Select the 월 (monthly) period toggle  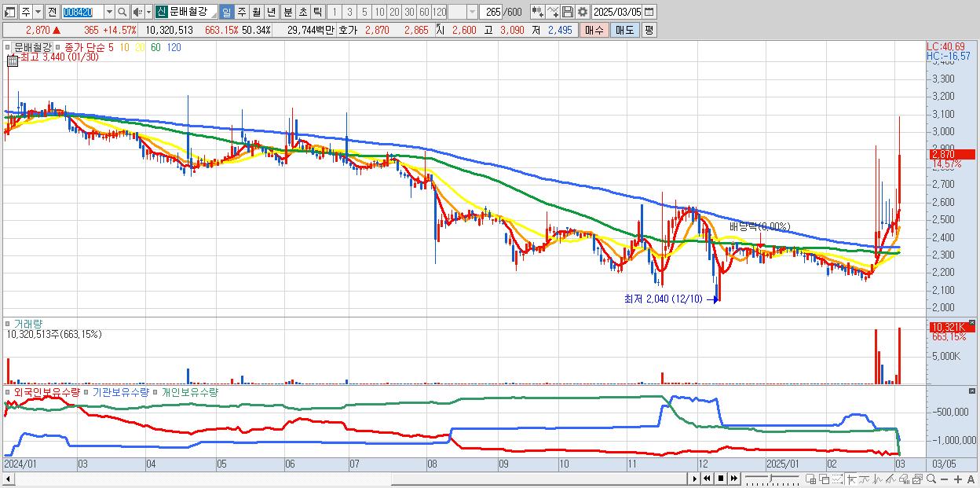click(257, 13)
